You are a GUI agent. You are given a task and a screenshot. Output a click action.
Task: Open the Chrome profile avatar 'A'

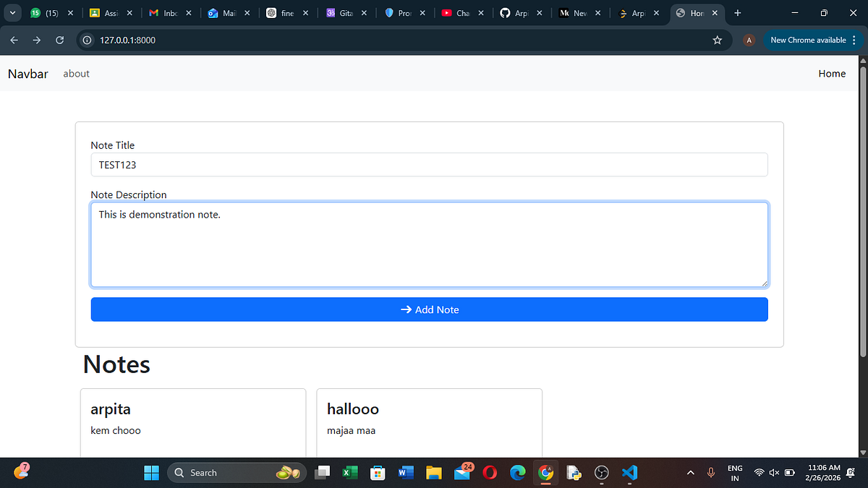pyautogui.click(x=749, y=40)
